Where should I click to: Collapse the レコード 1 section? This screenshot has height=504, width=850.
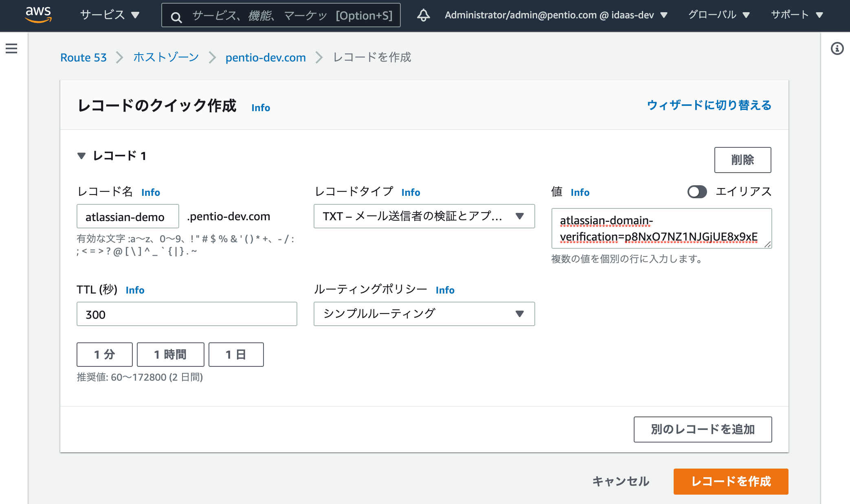click(81, 156)
